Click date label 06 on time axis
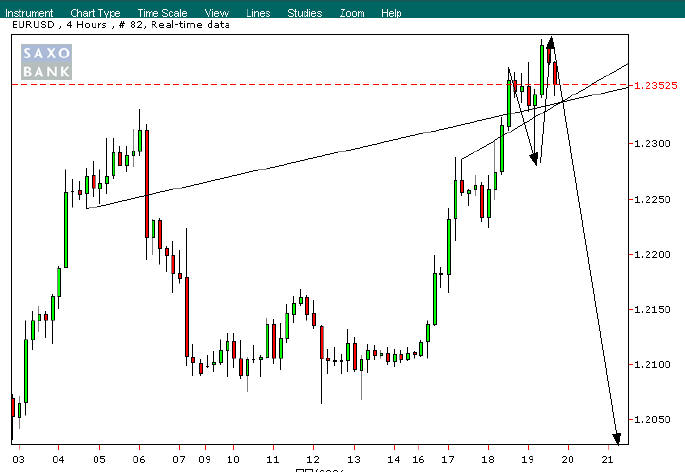The width and height of the screenshot is (685, 472). 139,459
